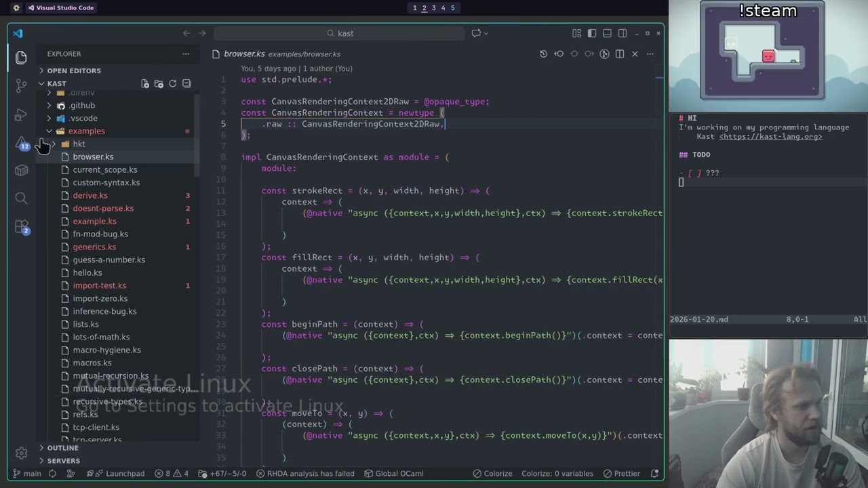Image resolution: width=868 pixels, height=488 pixels.
Task: Open the Manage gear in activity bar
Action: 21,453
